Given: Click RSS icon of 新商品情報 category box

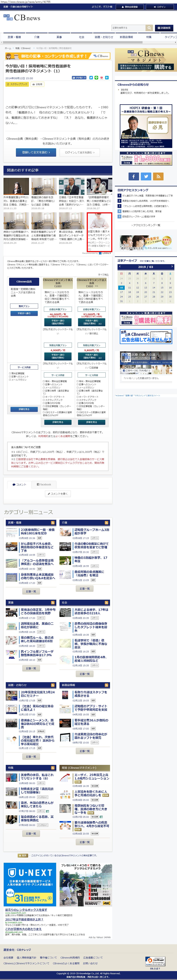Looking at the screenshot, I should coord(107,685).
